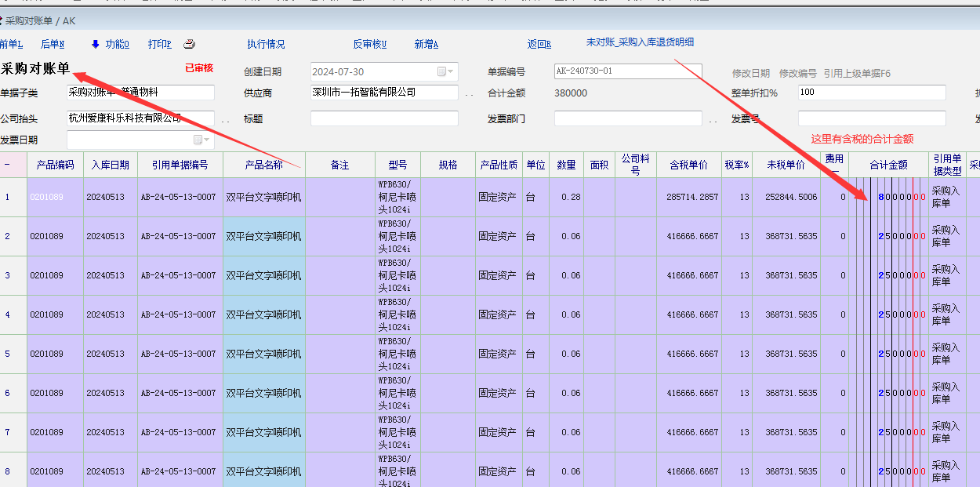Click the lookup dots next to 供应商

(469, 94)
